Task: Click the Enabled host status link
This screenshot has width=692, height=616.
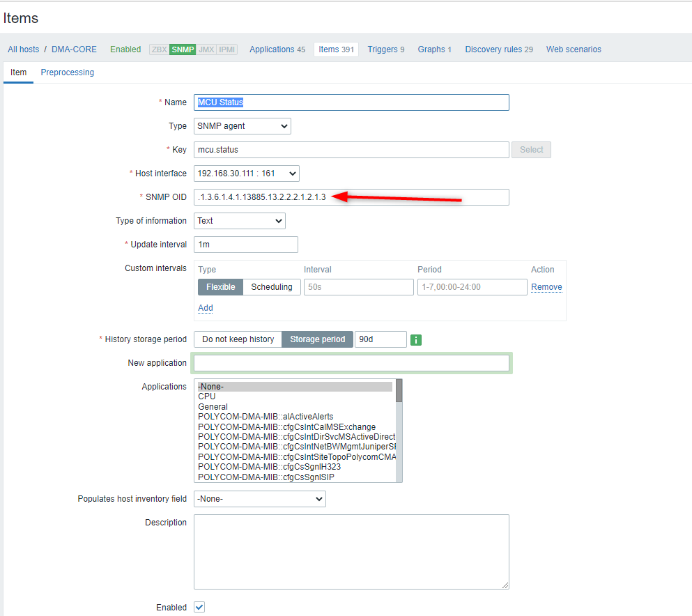Action: (125, 49)
